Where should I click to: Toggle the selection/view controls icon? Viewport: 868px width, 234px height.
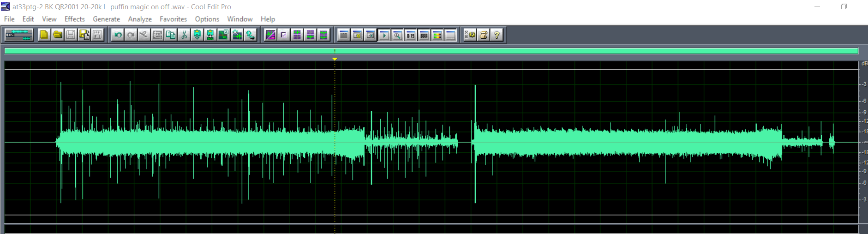pyautogui.click(x=424, y=35)
